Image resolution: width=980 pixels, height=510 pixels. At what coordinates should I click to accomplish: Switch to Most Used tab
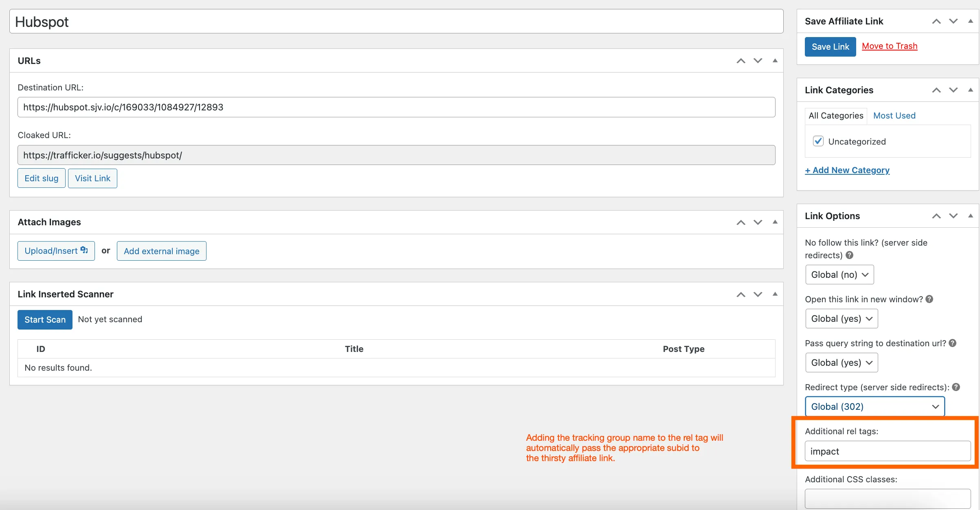click(894, 116)
